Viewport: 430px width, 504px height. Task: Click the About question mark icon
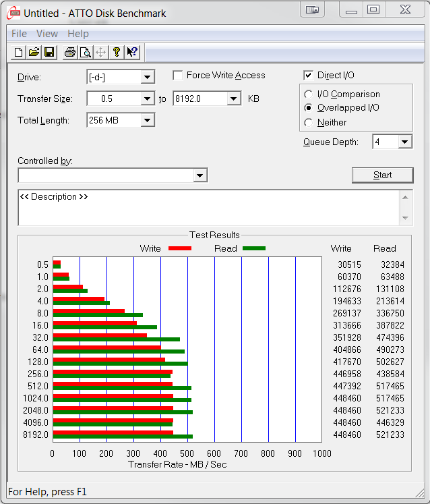[117, 52]
